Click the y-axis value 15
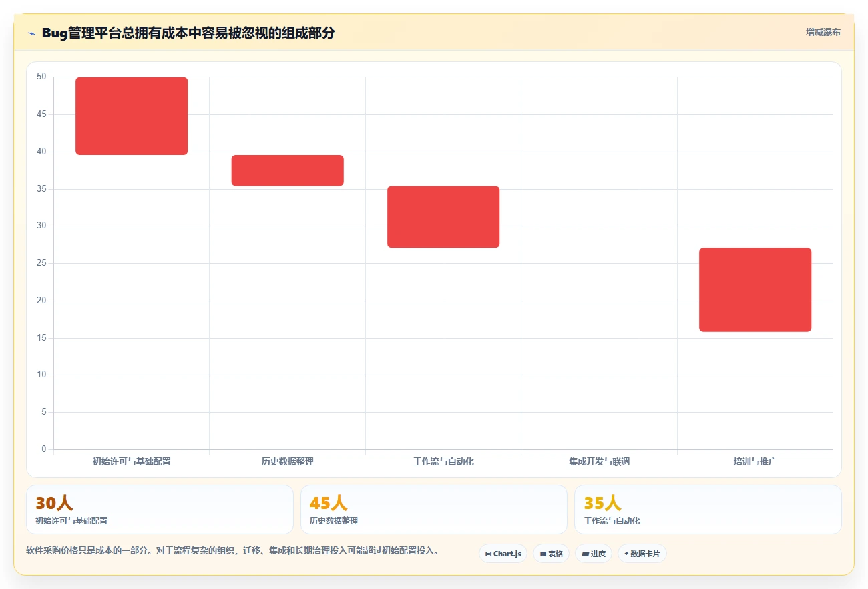The image size is (868, 589). click(x=41, y=338)
